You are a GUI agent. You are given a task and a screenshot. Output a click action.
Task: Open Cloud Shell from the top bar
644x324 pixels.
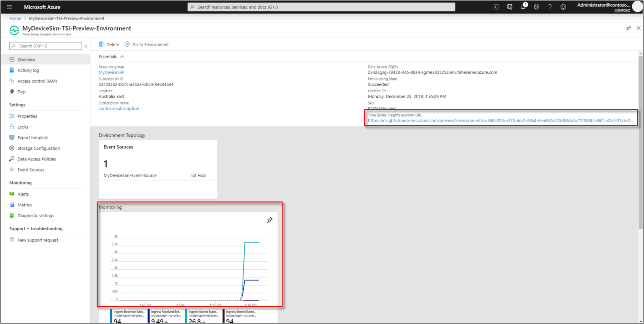point(496,7)
